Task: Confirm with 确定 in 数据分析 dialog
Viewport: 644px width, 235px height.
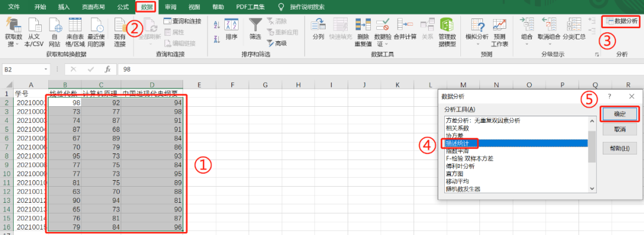Action: point(620,114)
